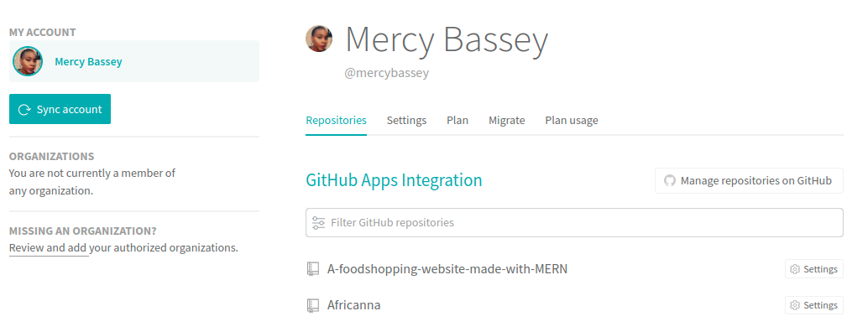Switch to the Settings tab
The width and height of the screenshot is (868, 332).
coord(406,120)
